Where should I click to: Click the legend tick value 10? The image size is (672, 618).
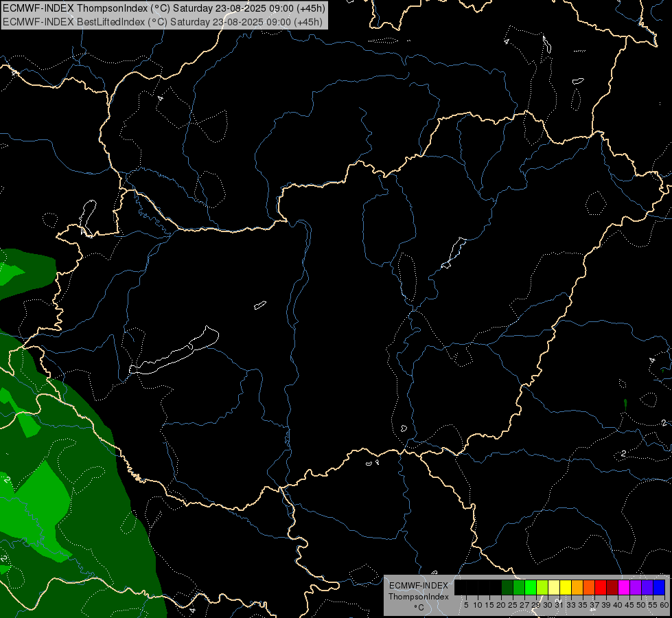[478, 605]
